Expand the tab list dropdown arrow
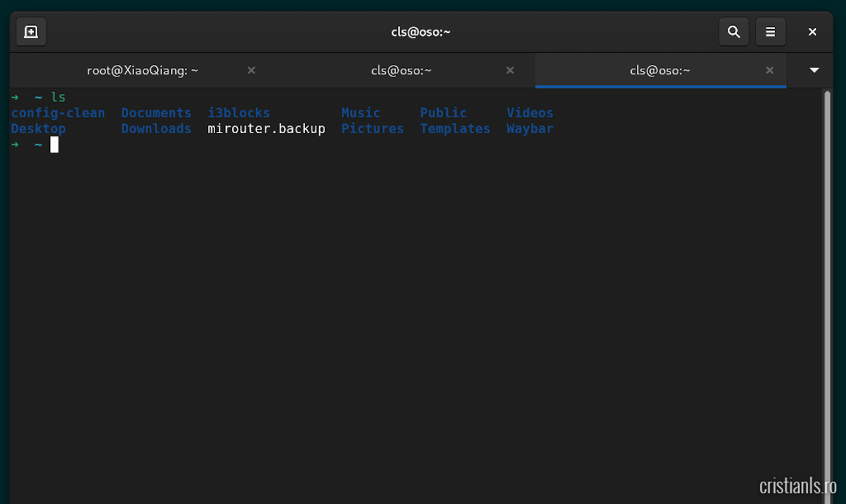This screenshot has width=846, height=504. click(814, 70)
